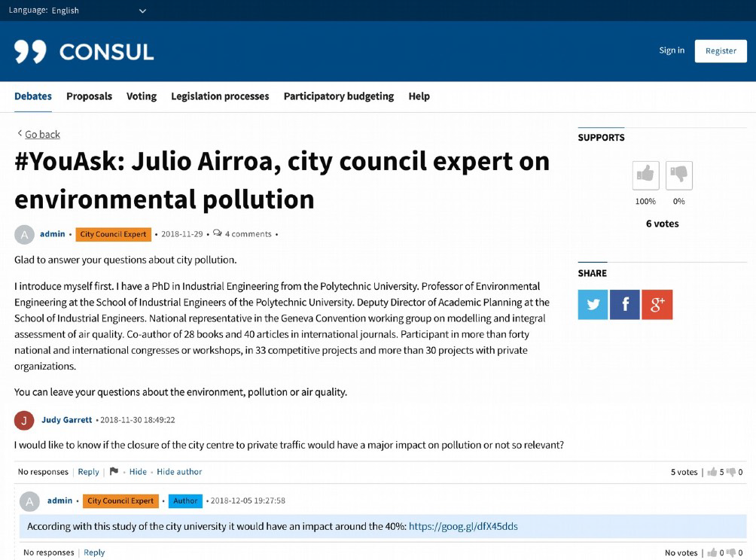Open Participatory budgeting tab

[338, 96]
